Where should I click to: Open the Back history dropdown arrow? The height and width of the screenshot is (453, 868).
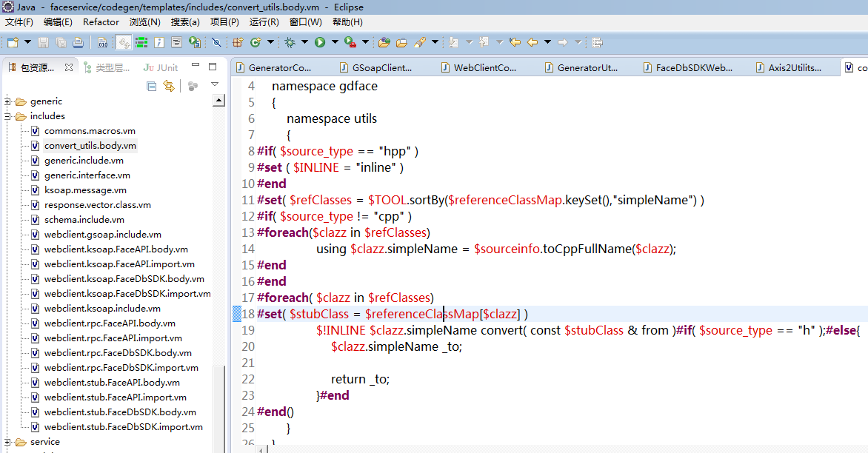pyautogui.click(x=547, y=42)
